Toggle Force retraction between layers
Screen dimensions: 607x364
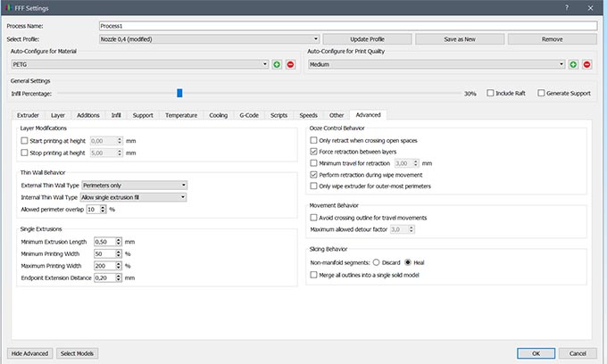pyautogui.click(x=313, y=153)
